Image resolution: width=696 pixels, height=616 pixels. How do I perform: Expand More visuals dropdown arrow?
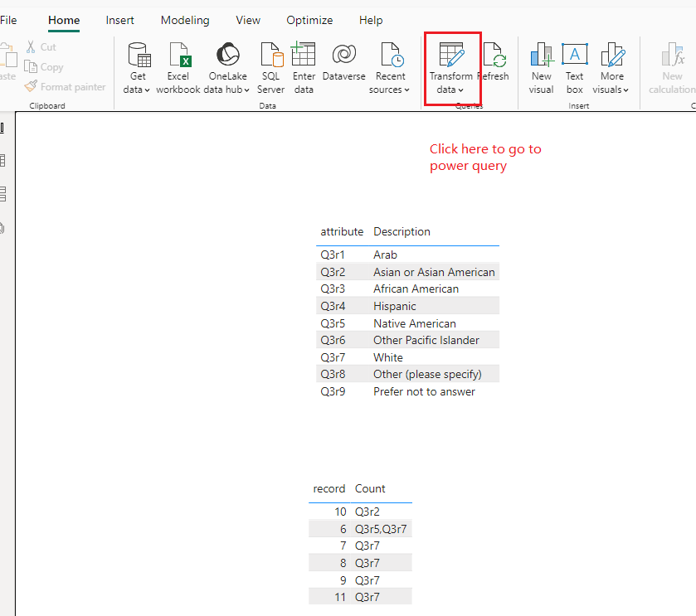click(625, 90)
